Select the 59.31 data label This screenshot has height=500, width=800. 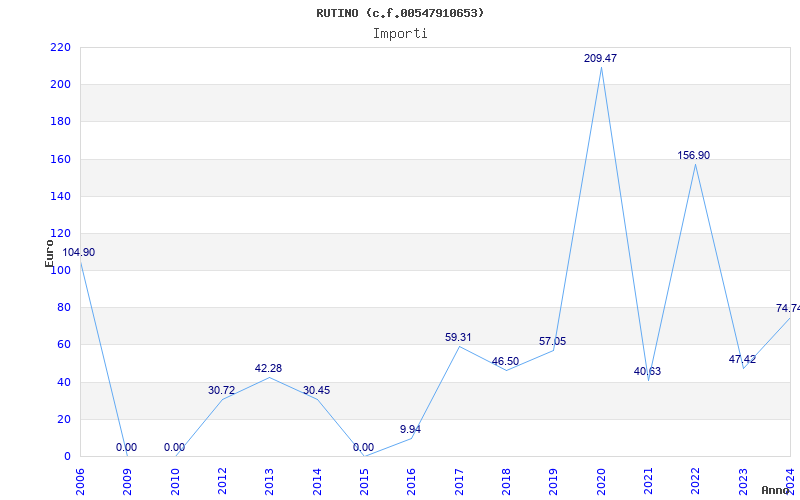click(x=458, y=337)
